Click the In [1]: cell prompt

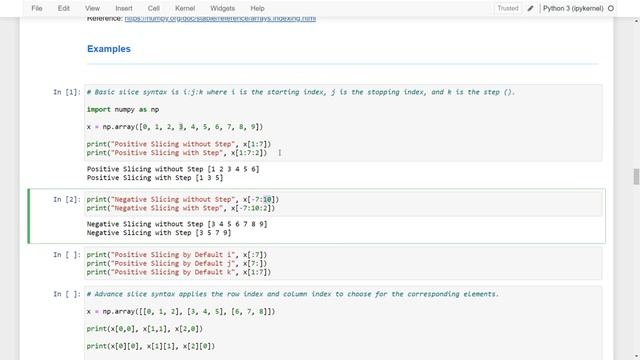(x=67, y=92)
